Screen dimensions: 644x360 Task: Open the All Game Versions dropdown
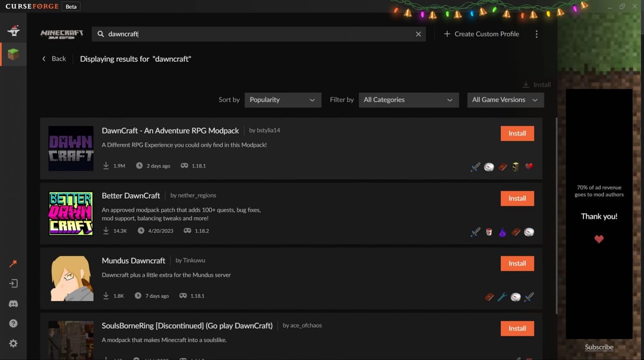(x=505, y=100)
